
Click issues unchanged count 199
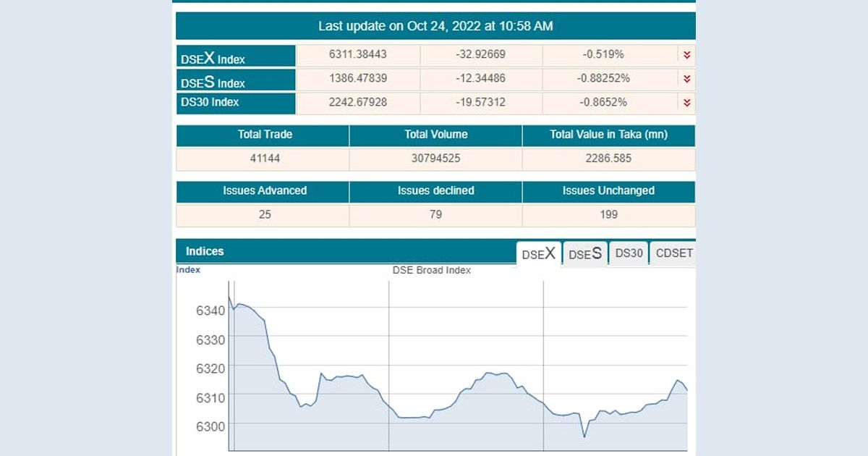(x=609, y=214)
